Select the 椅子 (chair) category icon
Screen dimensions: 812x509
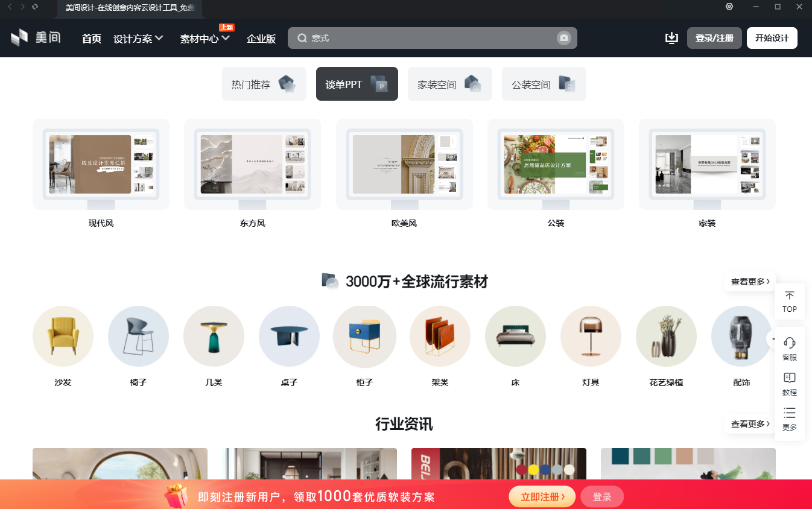point(138,337)
